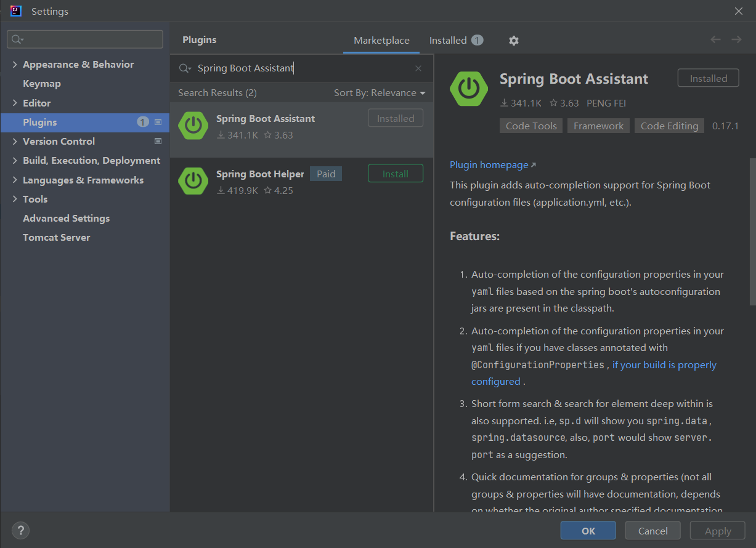Select Keymap in the settings tree
This screenshot has width=756, height=548.
42,84
